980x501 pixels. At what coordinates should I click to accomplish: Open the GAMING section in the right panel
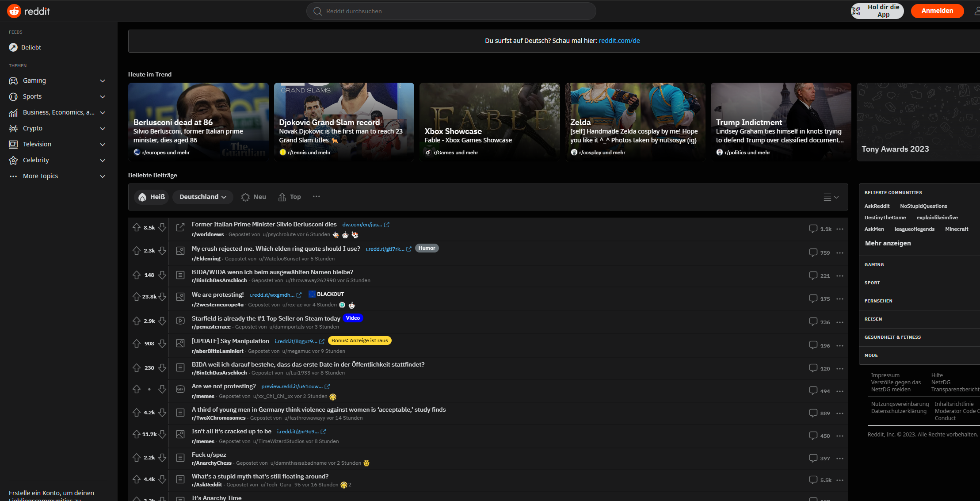pyautogui.click(x=874, y=264)
